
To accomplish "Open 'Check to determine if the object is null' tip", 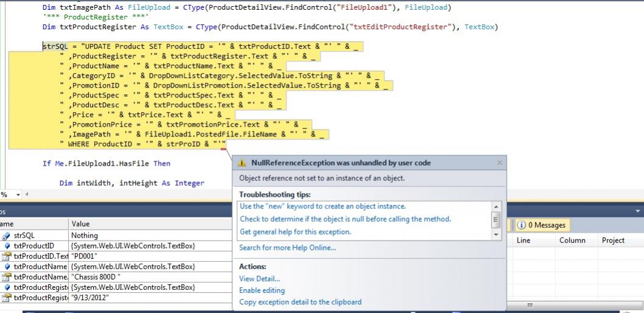I will pos(345,219).
